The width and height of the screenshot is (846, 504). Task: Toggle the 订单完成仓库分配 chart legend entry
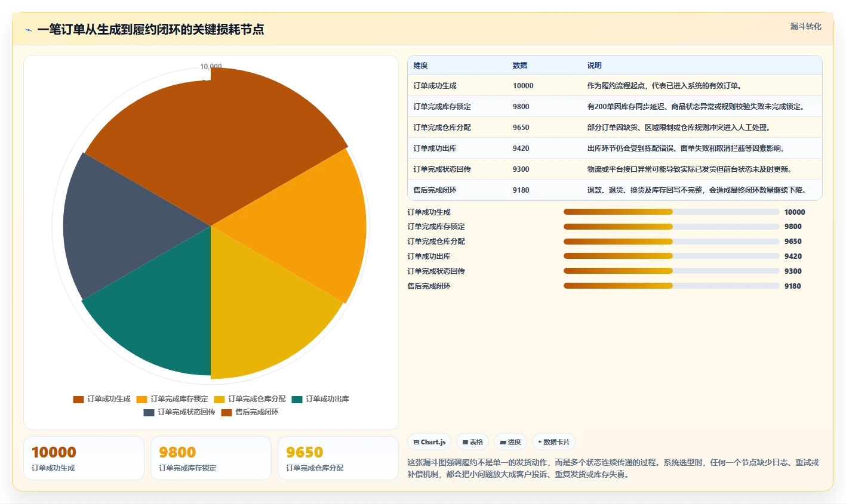pos(250,399)
